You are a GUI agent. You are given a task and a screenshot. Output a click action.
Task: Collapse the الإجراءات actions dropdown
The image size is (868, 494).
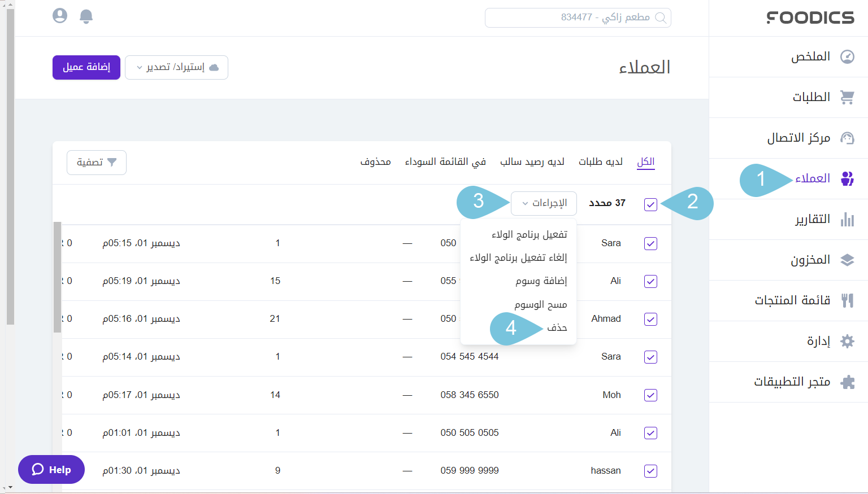tap(544, 203)
